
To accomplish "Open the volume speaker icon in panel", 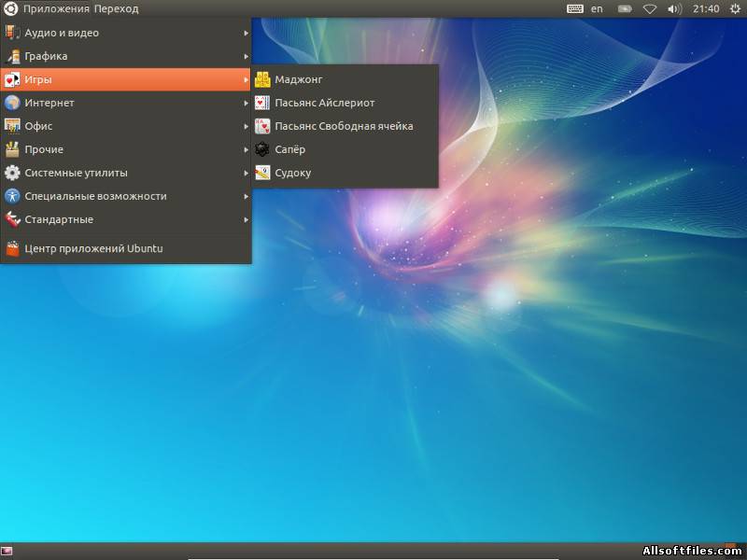I will [x=675, y=8].
